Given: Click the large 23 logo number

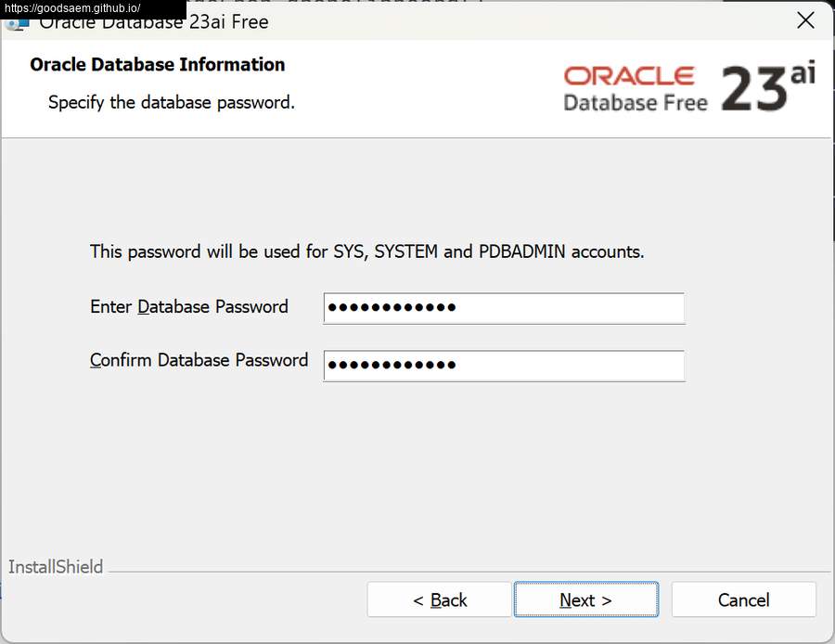Looking at the screenshot, I should [x=753, y=88].
